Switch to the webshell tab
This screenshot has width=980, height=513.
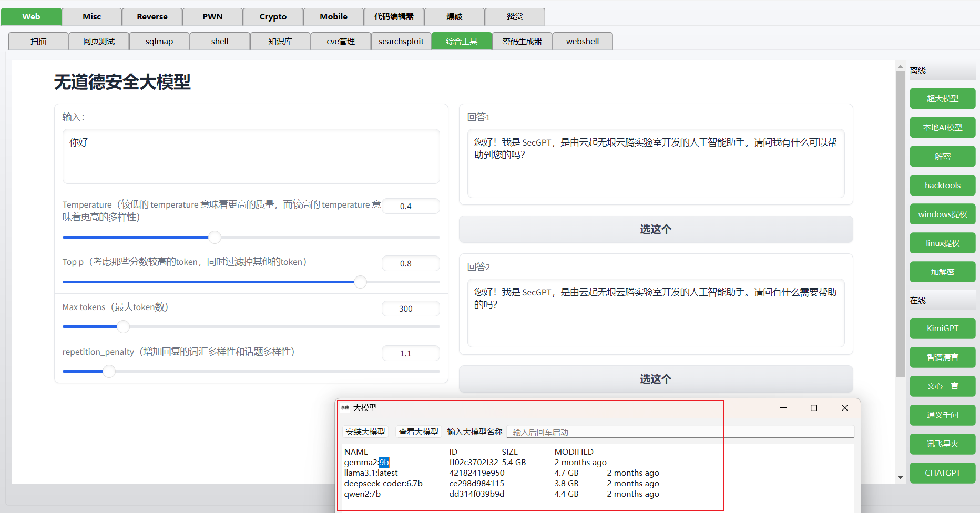point(582,40)
